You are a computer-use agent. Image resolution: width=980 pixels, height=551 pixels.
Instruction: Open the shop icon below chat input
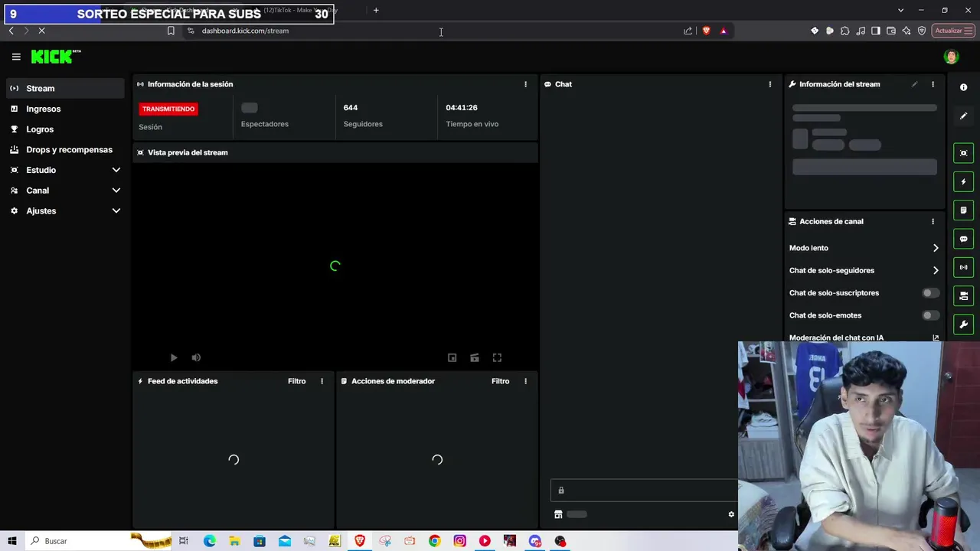558,514
